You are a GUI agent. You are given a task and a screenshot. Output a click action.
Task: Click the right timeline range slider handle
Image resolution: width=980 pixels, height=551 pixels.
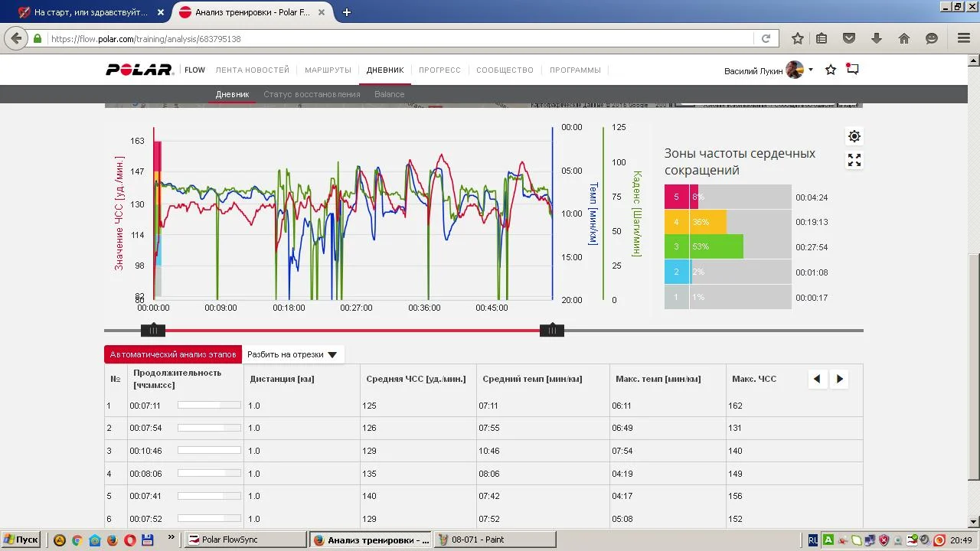[x=551, y=331]
